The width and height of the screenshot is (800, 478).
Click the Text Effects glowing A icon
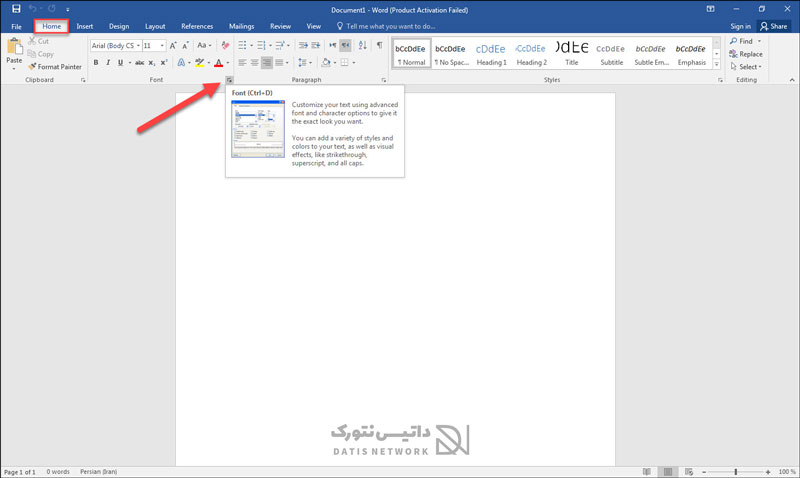tap(181, 63)
